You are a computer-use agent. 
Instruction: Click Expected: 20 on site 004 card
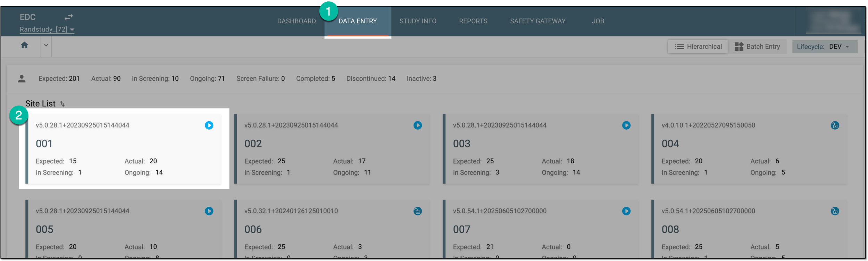(682, 161)
